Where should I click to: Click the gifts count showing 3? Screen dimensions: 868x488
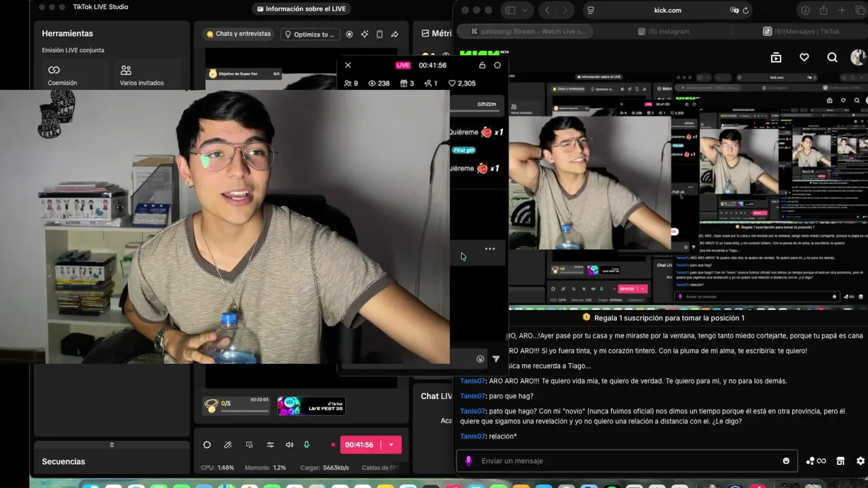point(407,83)
